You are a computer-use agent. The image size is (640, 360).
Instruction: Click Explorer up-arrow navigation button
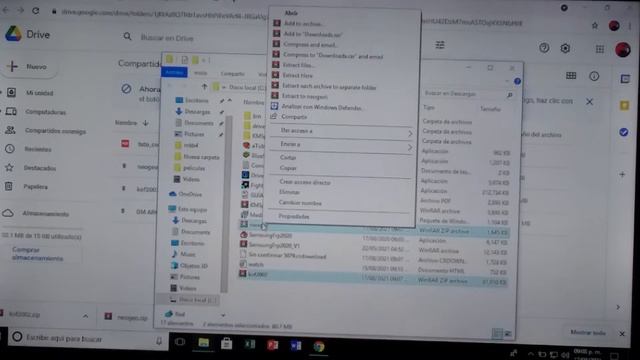pyautogui.click(x=204, y=87)
